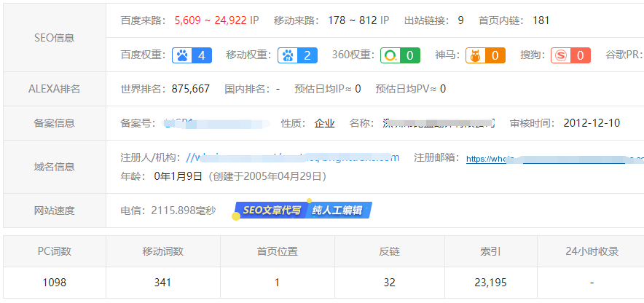Click homepage position value 1

(x=277, y=283)
